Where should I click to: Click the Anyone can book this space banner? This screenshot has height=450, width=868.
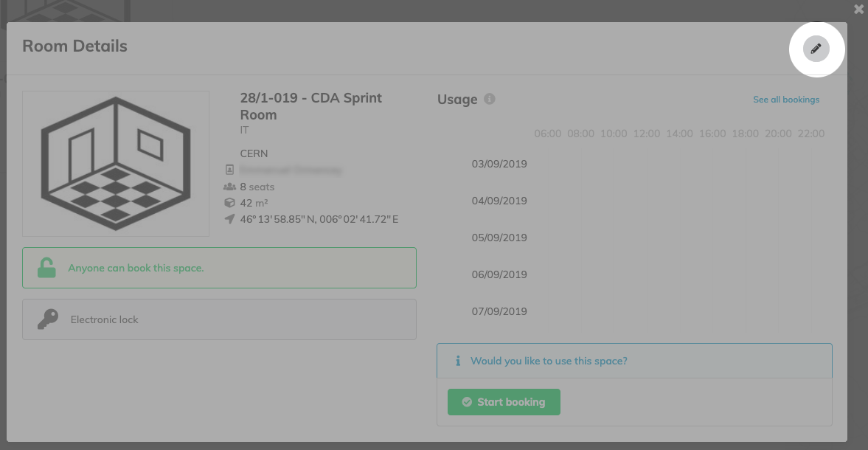(219, 268)
